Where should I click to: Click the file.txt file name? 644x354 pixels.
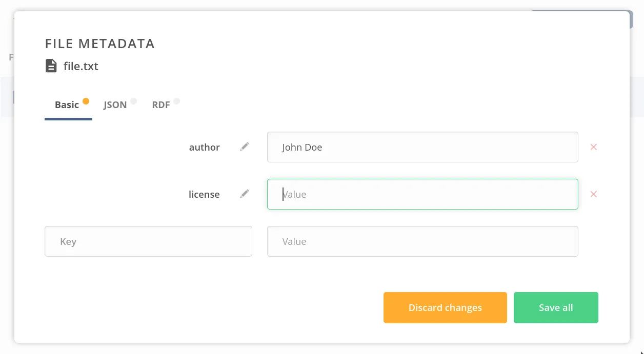[81, 66]
